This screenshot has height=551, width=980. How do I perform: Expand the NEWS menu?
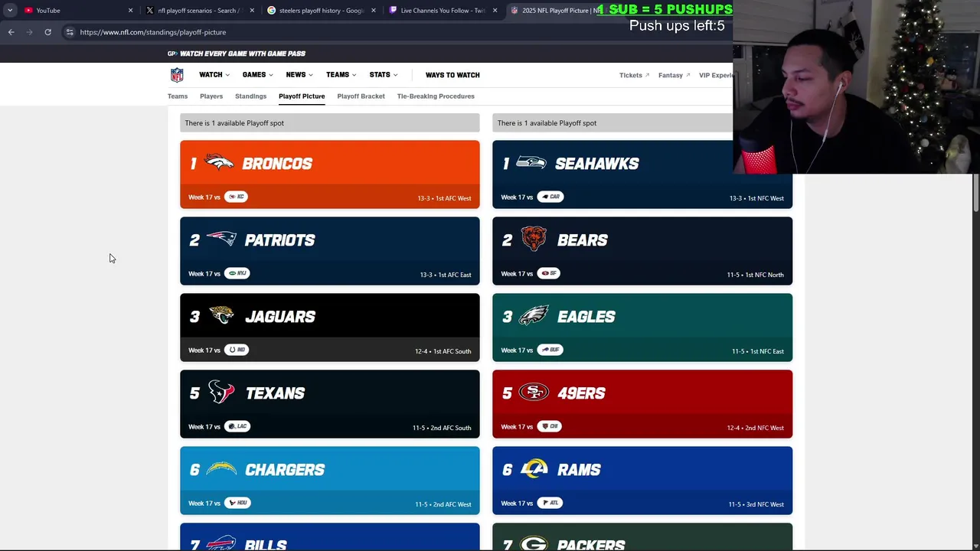pyautogui.click(x=299, y=75)
